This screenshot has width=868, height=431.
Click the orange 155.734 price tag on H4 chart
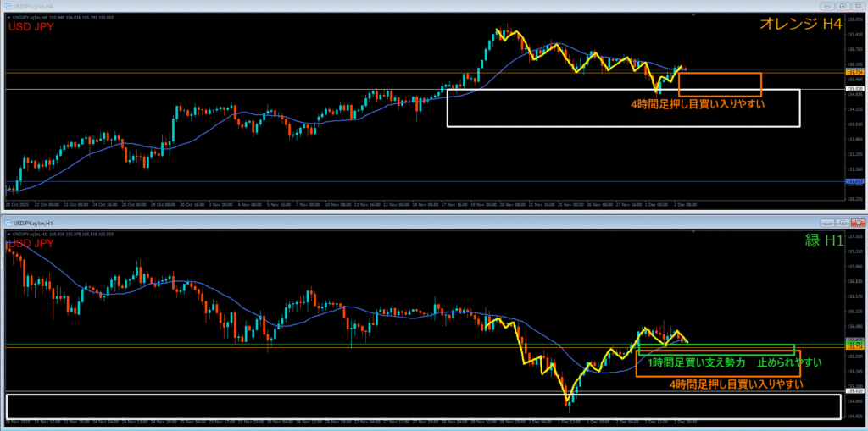(x=854, y=73)
